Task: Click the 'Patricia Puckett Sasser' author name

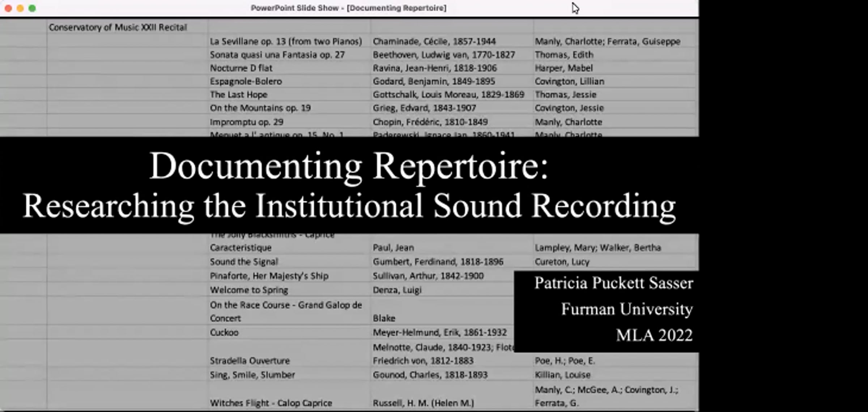Action: pyautogui.click(x=613, y=283)
